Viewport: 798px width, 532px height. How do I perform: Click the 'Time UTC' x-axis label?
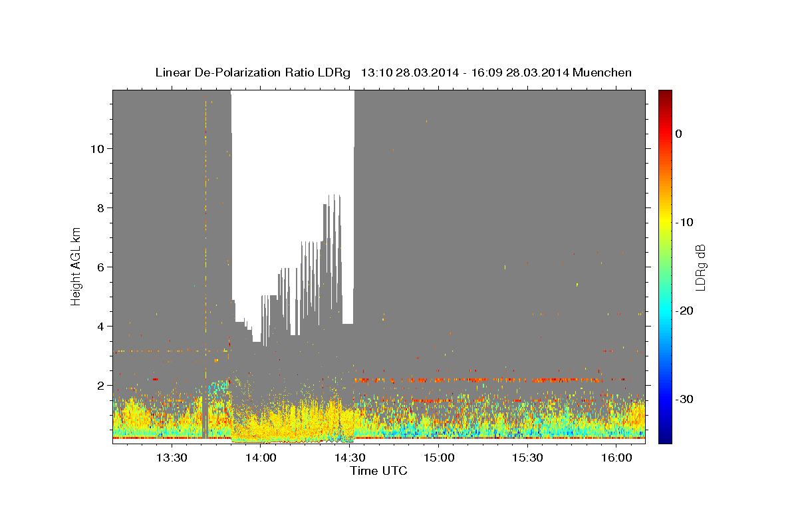[378, 471]
